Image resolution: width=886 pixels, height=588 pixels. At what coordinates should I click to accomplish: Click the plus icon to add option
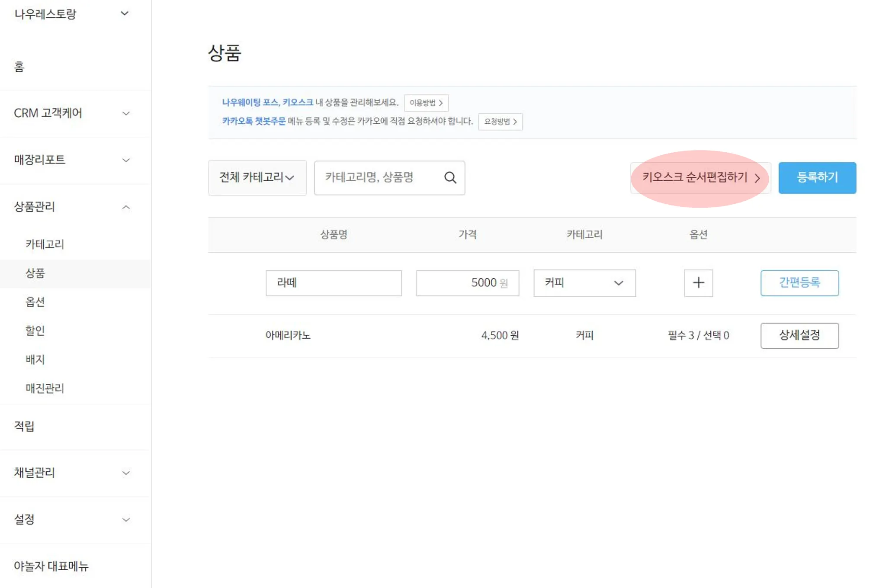tap(698, 283)
